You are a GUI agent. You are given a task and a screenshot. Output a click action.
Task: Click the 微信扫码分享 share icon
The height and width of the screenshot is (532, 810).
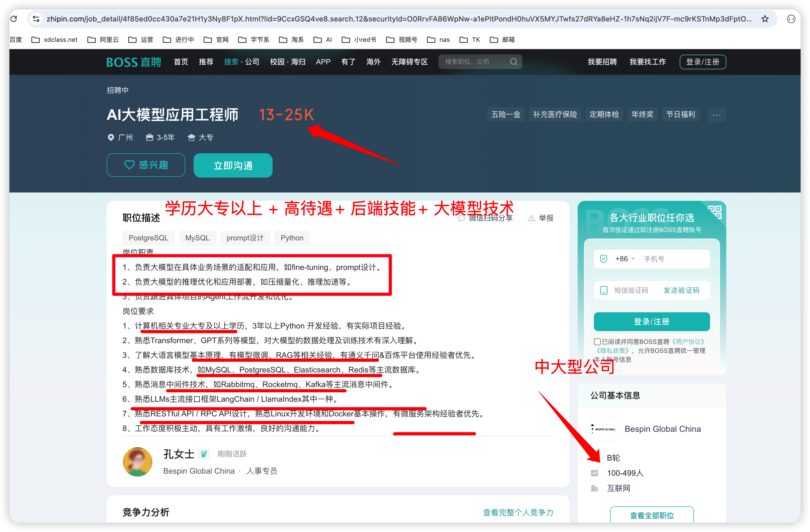point(461,218)
